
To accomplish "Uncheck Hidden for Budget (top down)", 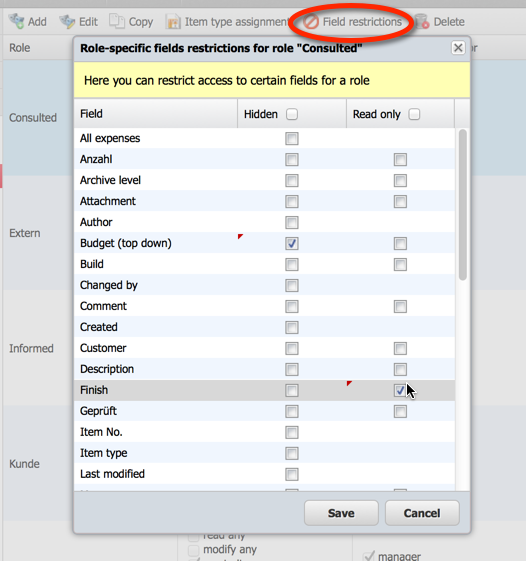I will click(292, 244).
